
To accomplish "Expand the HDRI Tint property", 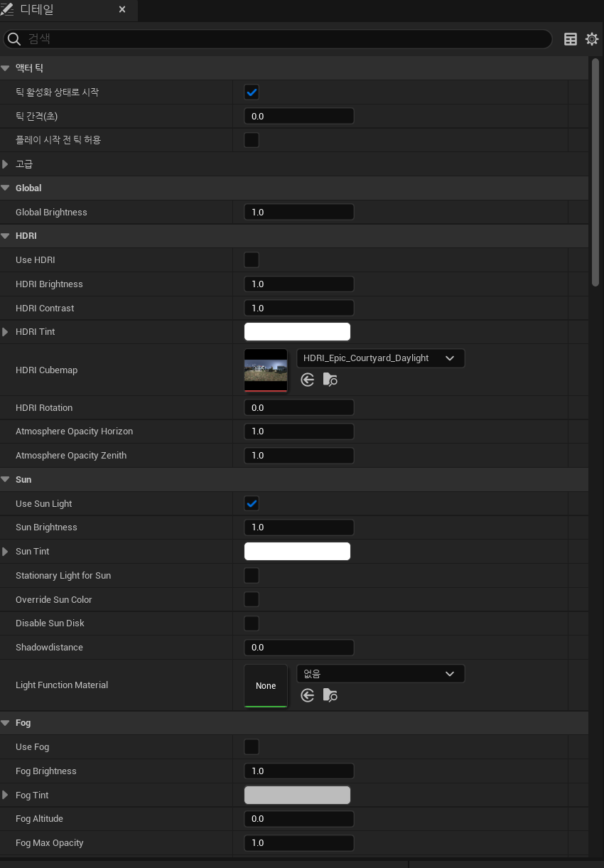I will point(6,332).
